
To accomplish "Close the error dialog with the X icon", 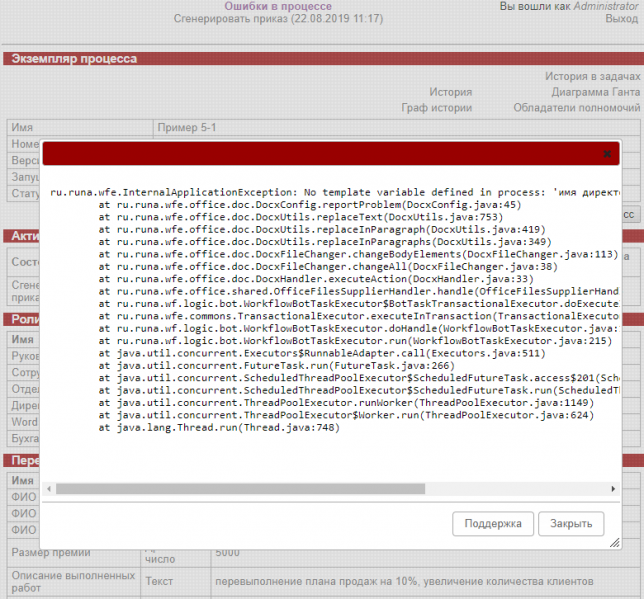I will coord(607,154).
